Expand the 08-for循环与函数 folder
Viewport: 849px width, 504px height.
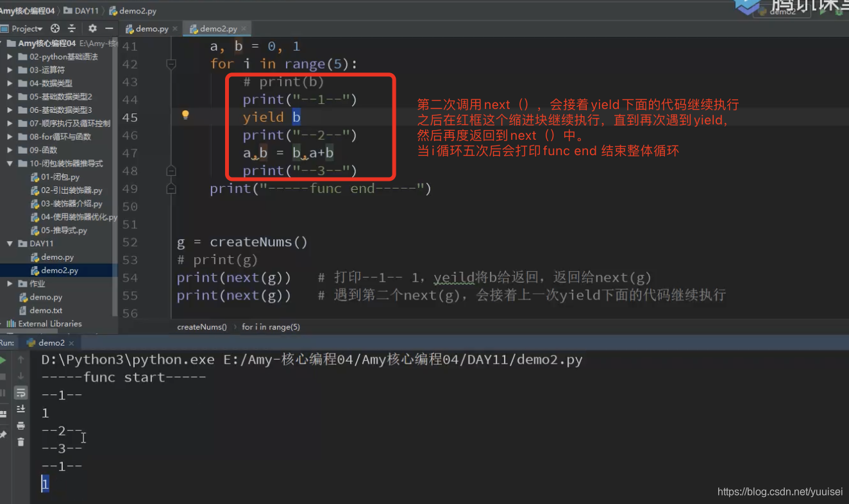coord(10,137)
